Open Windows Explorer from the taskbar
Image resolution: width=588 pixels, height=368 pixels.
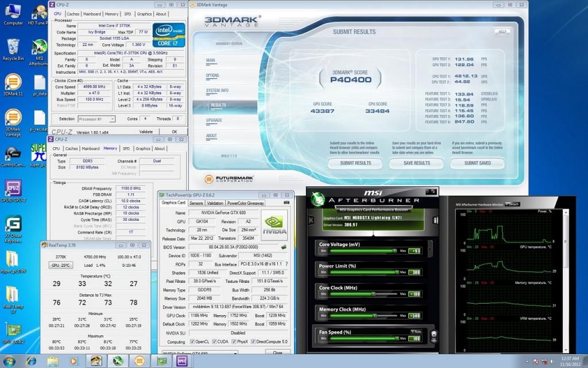coord(52,361)
